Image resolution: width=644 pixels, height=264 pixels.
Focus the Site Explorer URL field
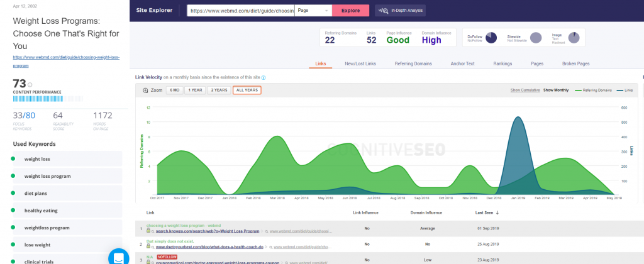click(x=241, y=11)
